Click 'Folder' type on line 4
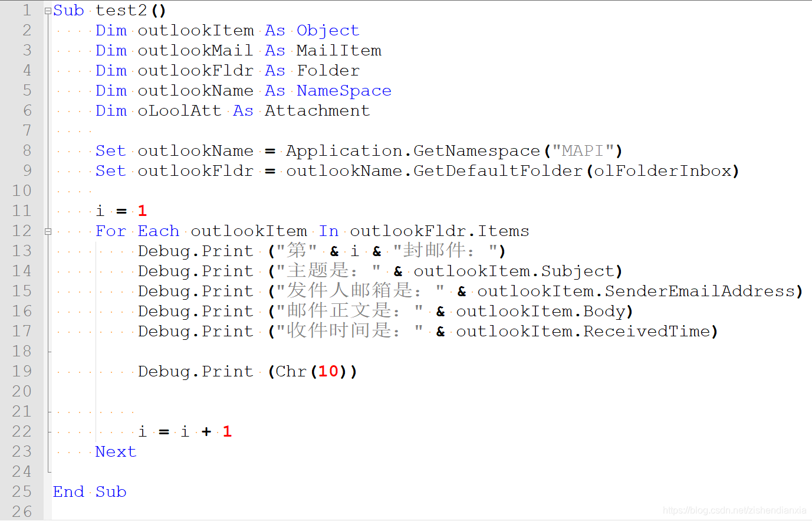The image size is (812, 521). tap(328, 71)
